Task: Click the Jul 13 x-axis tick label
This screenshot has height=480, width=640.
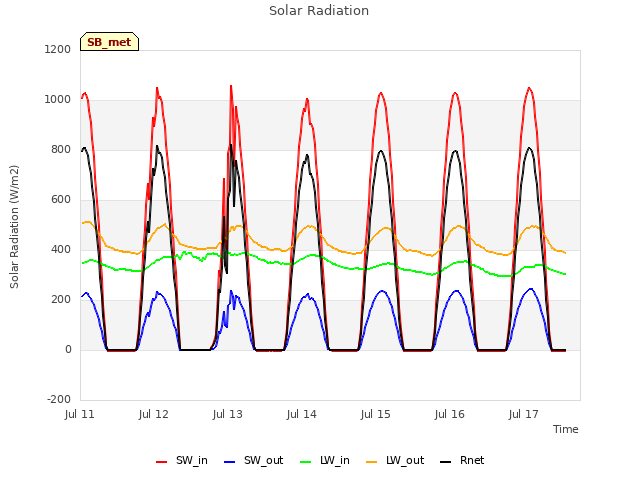Action: pyautogui.click(x=228, y=414)
